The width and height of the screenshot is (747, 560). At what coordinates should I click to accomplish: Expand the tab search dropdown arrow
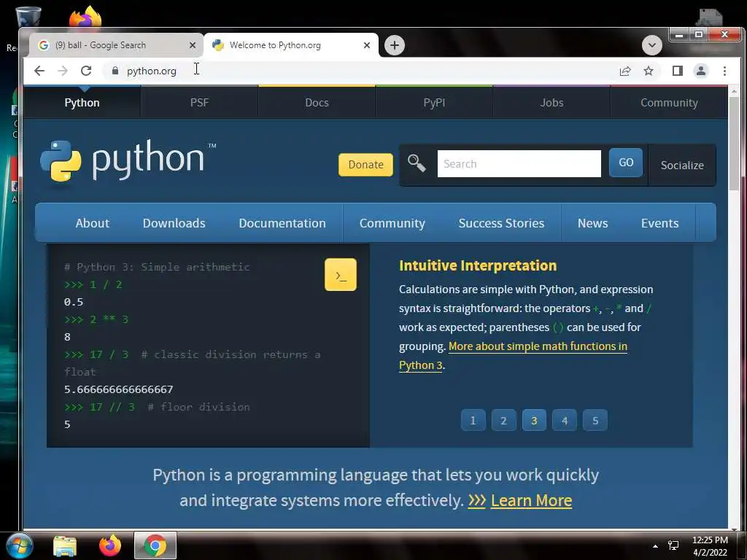click(x=651, y=45)
